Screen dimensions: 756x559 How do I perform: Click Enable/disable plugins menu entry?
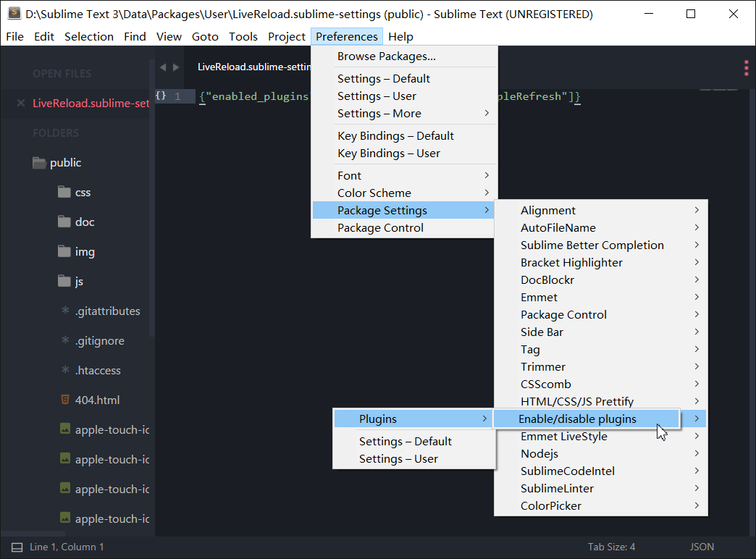[587, 419]
